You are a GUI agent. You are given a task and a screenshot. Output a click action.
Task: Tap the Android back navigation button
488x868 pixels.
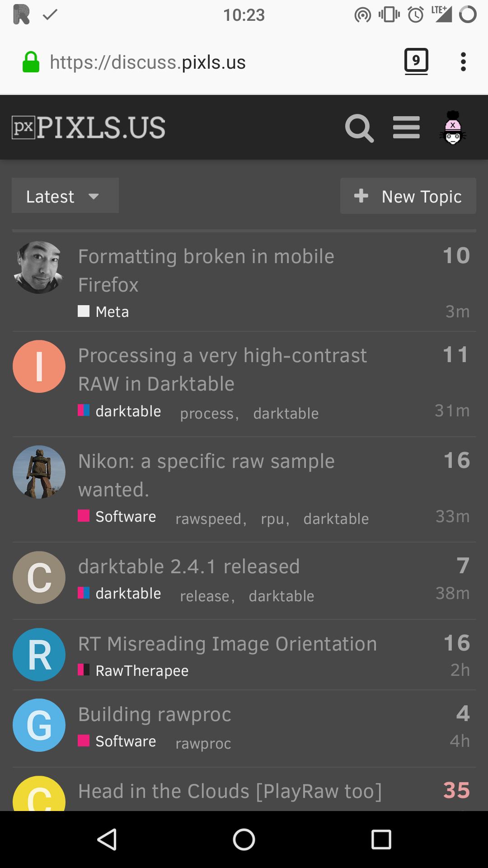[x=107, y=840]
